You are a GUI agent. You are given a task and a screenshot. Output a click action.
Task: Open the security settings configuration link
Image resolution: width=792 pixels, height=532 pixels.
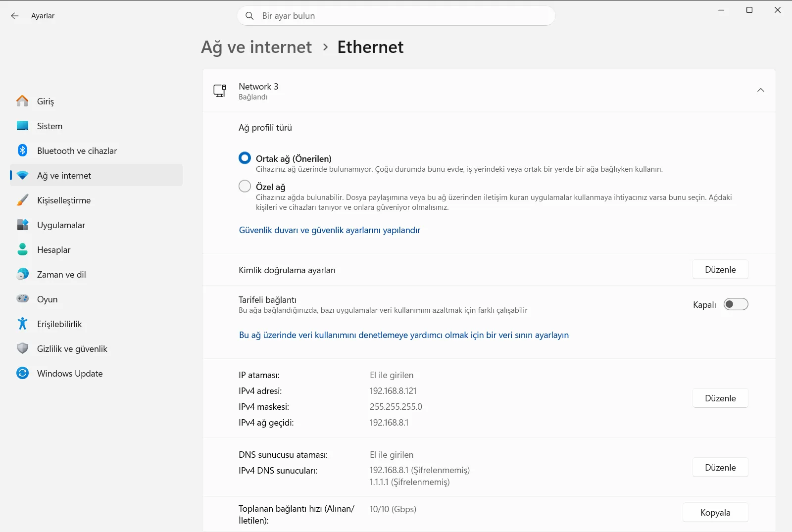click(x=330, y=230)
